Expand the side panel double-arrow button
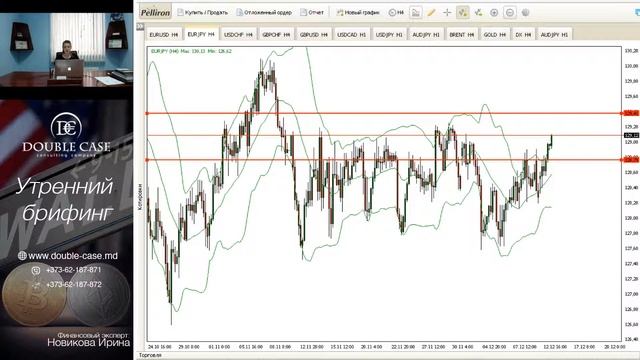 (140, 26)
